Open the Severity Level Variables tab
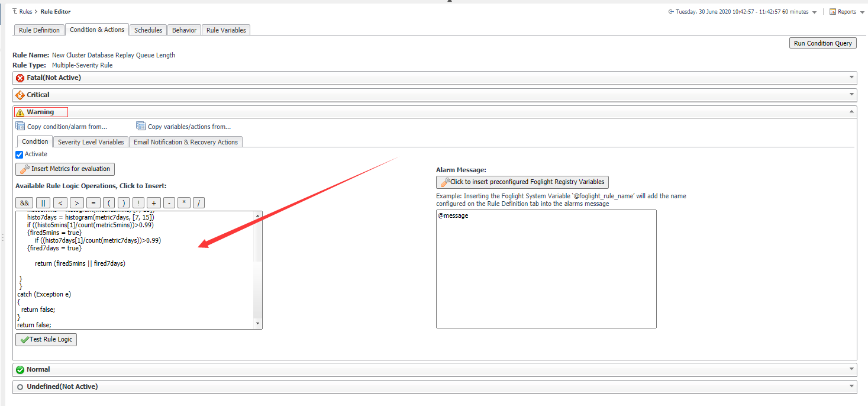Viewport: 868px width, 406px height. pos(90,141)
